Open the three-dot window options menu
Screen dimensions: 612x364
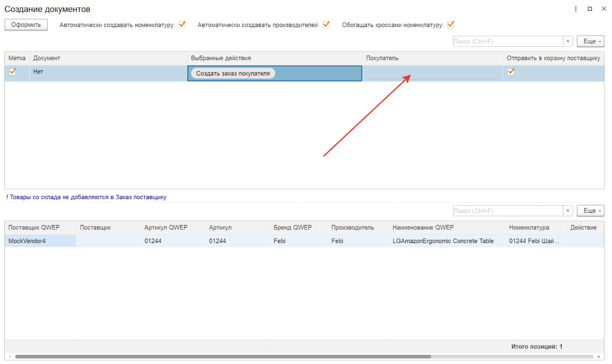click(x=575, y=9)
